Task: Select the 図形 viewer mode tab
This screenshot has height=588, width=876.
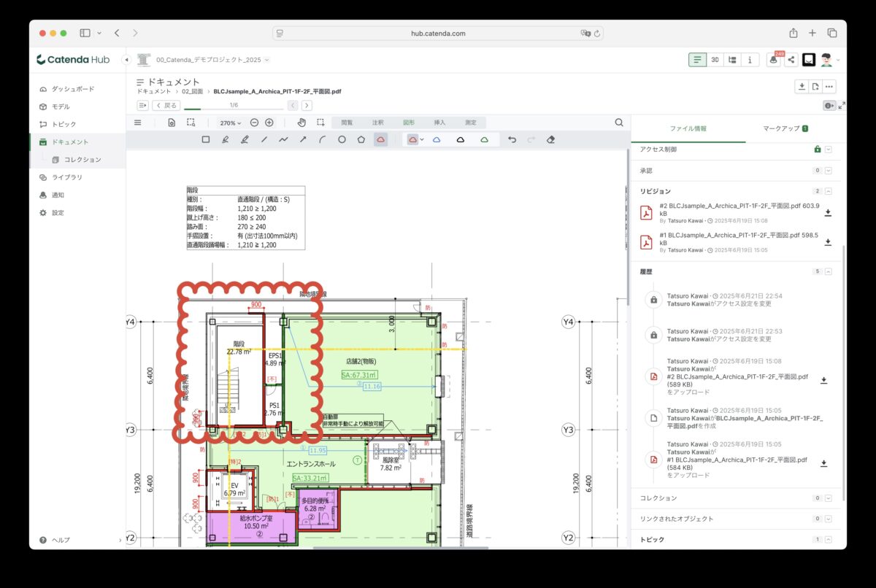Action: pyautogui.click(x=409, y=123)
